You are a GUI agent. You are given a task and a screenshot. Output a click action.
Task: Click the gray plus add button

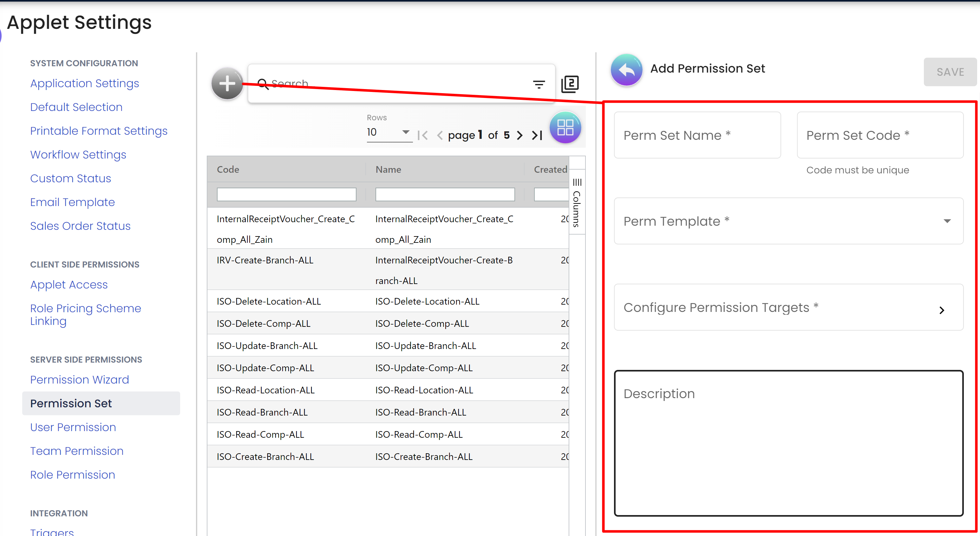(227, 83)
